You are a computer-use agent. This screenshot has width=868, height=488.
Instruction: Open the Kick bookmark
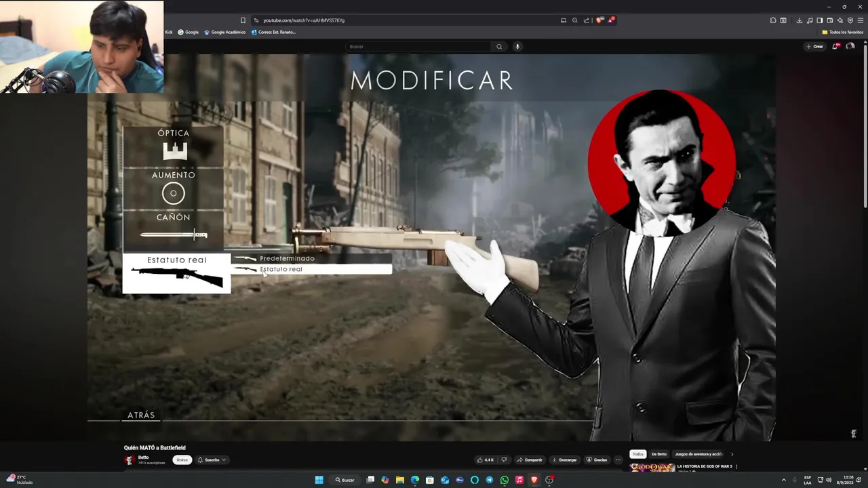click(169, 32)
